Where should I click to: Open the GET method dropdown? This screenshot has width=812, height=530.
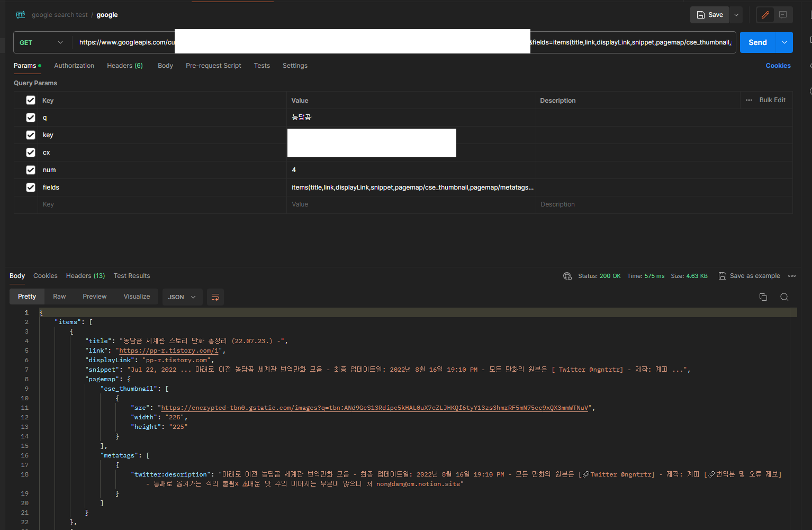(41, 42)
